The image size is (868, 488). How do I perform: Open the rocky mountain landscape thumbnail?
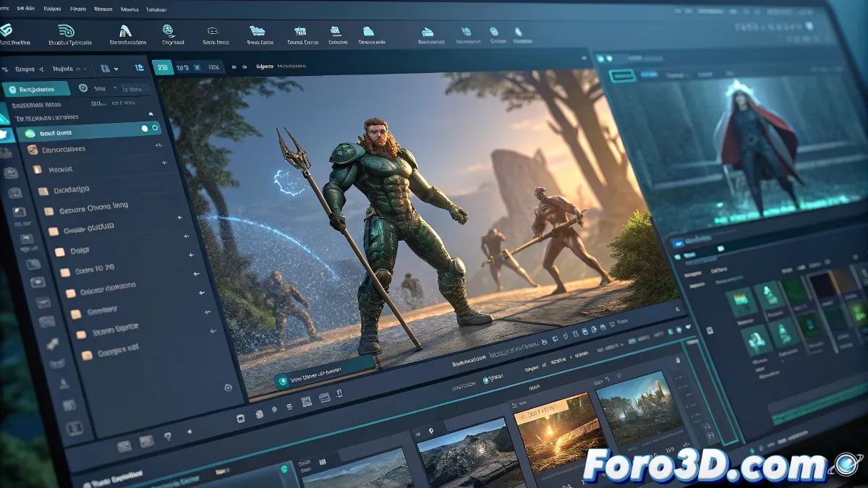471,455
